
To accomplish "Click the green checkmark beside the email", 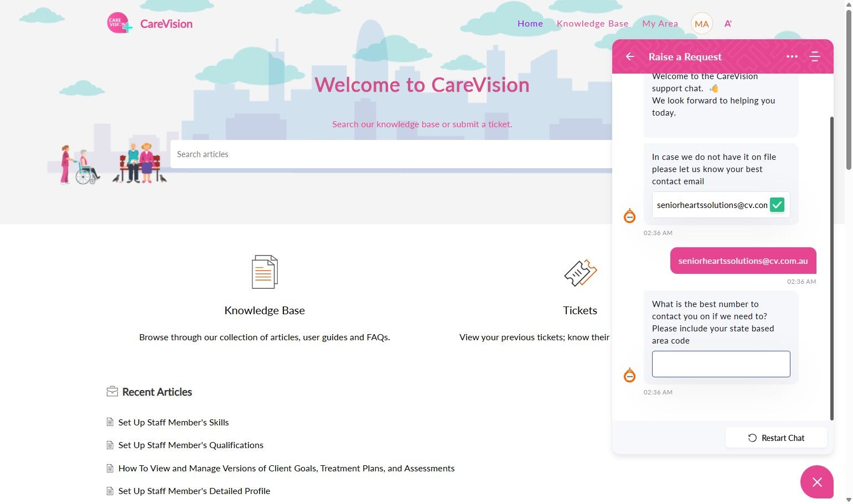I will coord(777,205).
